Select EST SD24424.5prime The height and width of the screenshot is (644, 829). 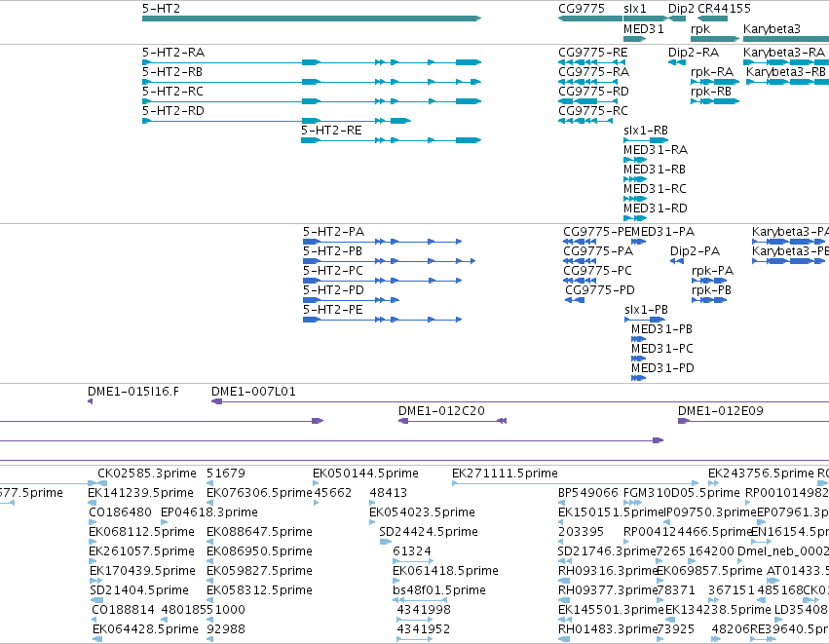[386, 542]
